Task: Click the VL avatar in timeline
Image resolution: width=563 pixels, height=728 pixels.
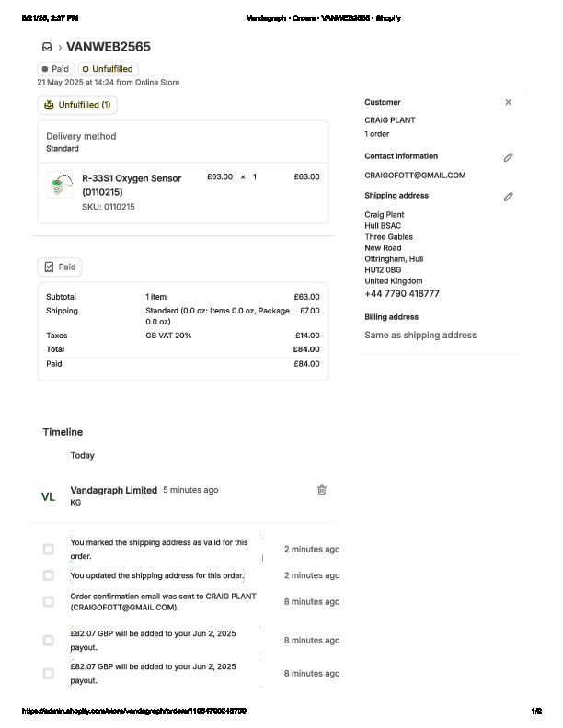Action: [x=49, y=496]
